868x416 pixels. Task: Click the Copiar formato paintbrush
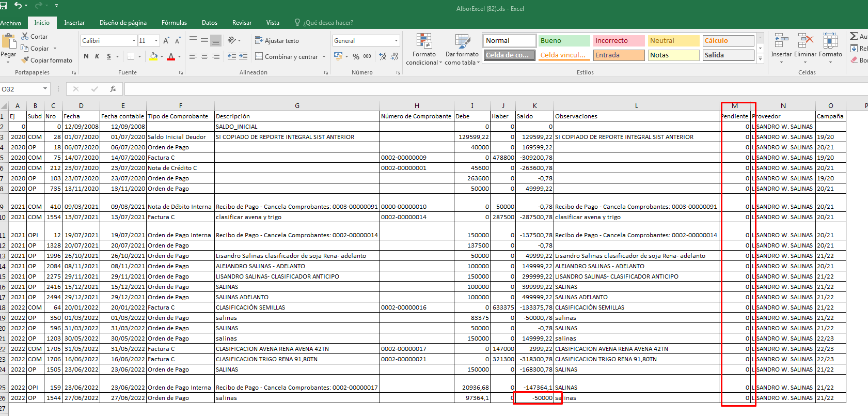[25, 60]
